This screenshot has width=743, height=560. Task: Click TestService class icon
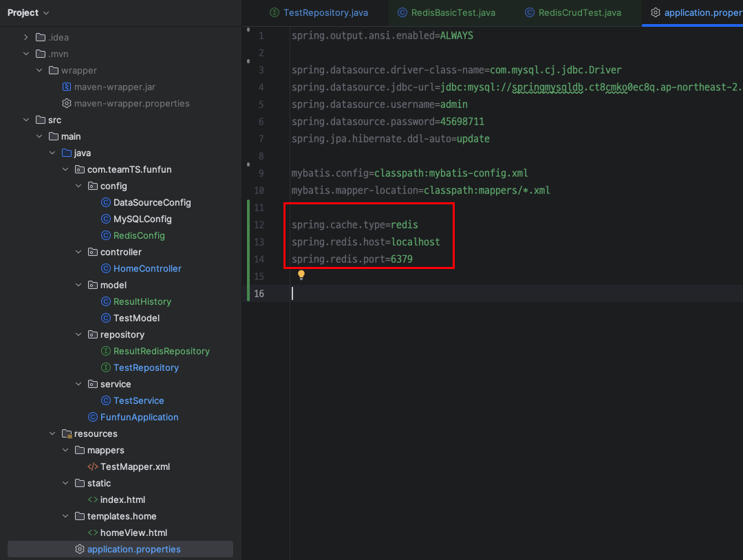pyautogui.click(x=106, y=401)
